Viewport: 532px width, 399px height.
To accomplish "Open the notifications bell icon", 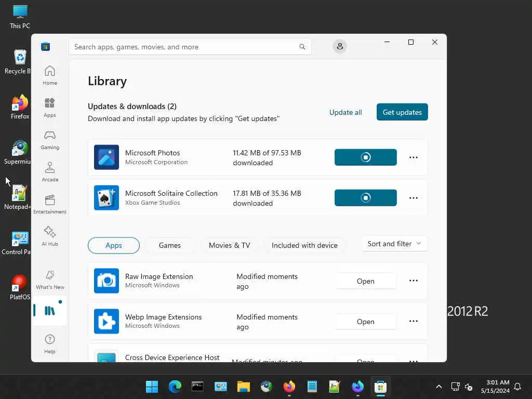I will [x=517, y=387].
